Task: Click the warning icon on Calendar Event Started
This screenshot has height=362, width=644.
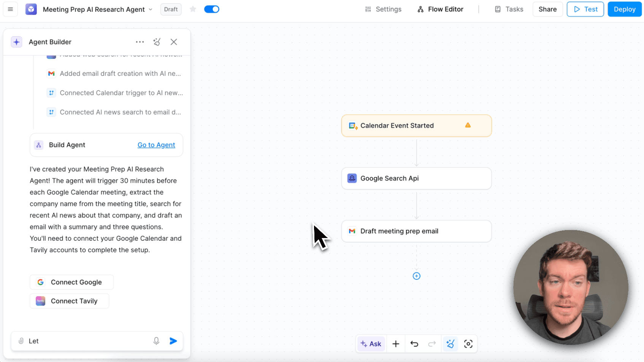Action: [x=468, y=125]
